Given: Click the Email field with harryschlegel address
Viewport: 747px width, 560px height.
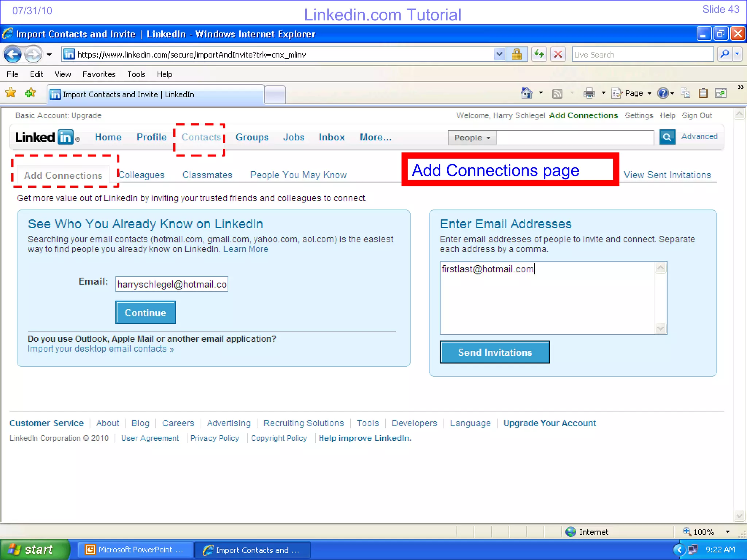Looking at the screenshot, I should pyautogui.click(x=172, y=284).
